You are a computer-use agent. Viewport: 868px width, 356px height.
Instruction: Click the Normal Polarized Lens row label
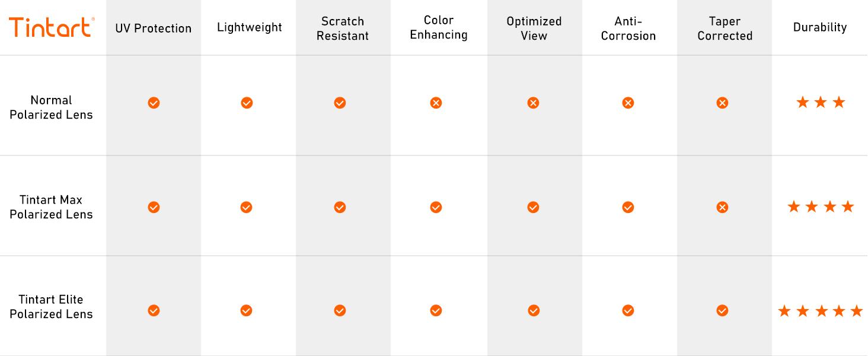point(52,107)
